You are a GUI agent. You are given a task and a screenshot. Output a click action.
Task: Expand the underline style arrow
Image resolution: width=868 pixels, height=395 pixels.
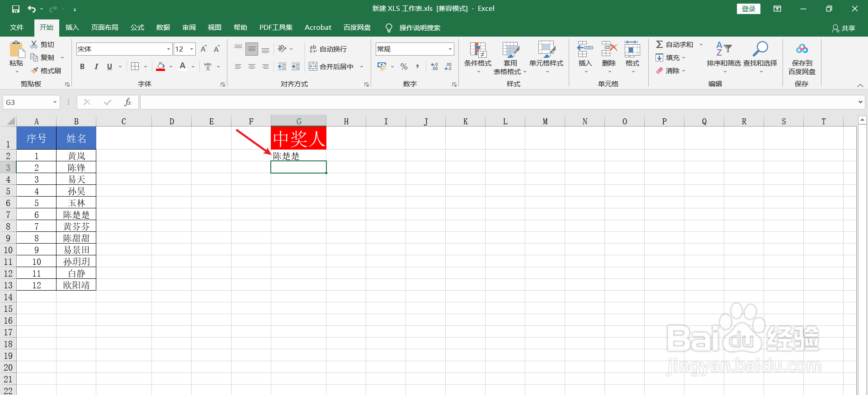pyautogui.click(x=120, y=66)
